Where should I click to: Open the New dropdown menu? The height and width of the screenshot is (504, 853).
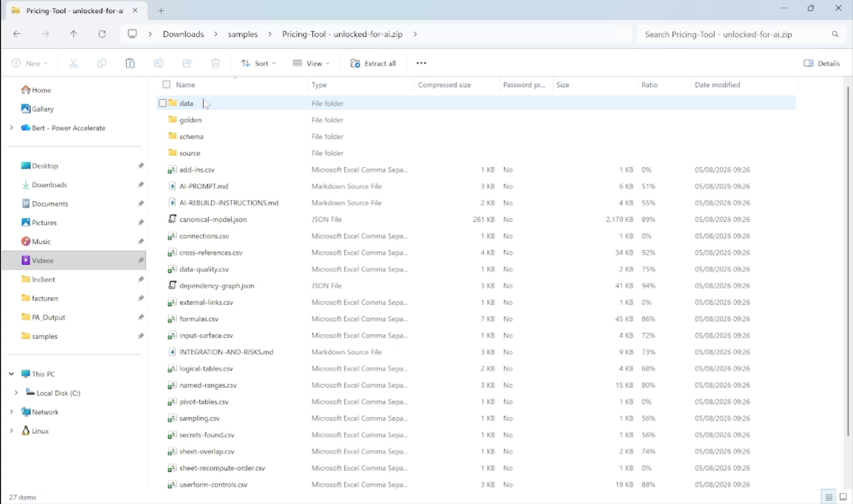coord(30,63)
